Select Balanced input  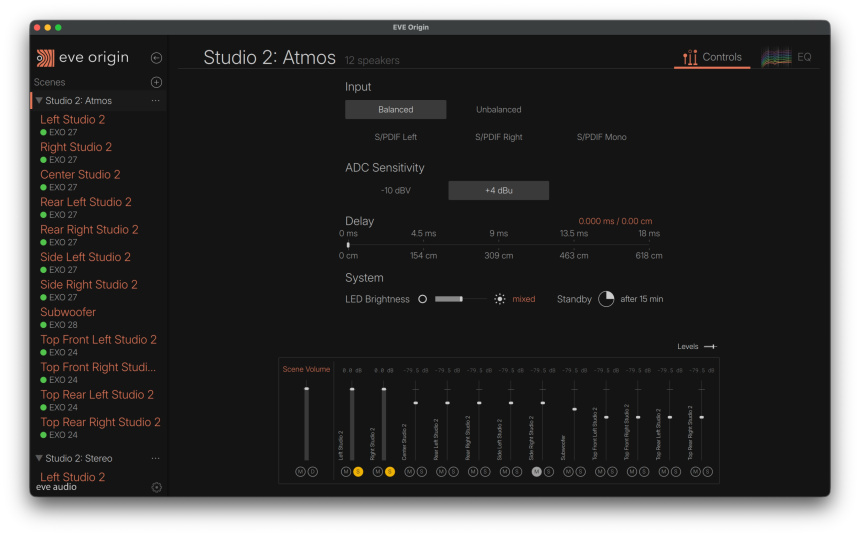[x=395, y=110]
